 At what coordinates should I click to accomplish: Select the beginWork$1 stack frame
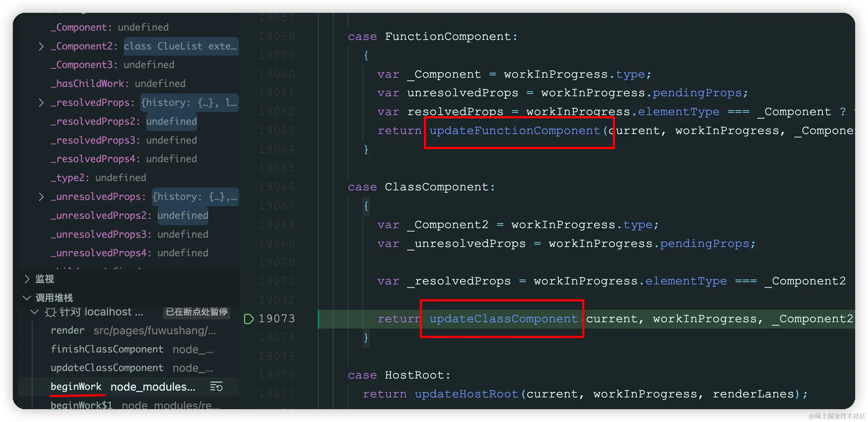[x=82, y=405]
